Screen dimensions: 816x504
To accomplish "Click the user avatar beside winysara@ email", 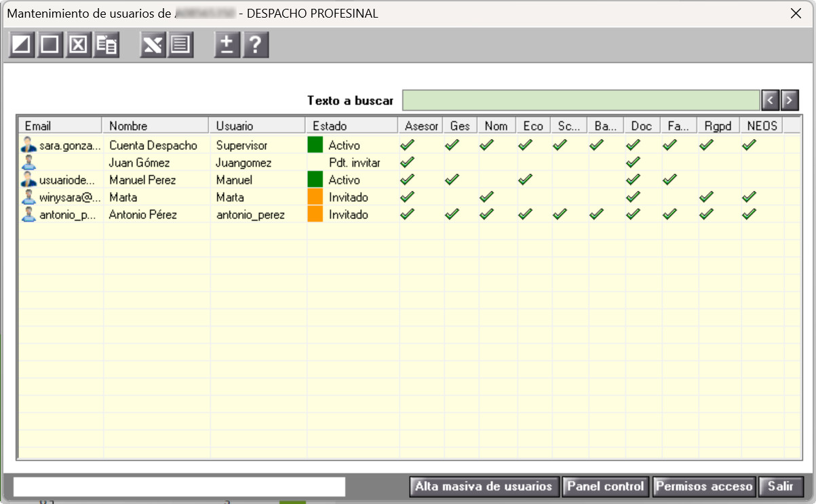I will 28,197.
